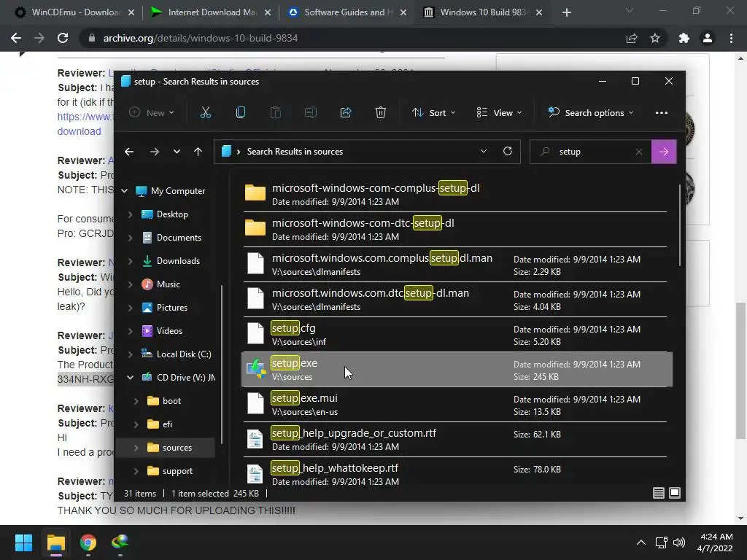The width and height of the screenshot is (747, 560).
Task: Click the https://www link in first review
Action: click(85, 117)
